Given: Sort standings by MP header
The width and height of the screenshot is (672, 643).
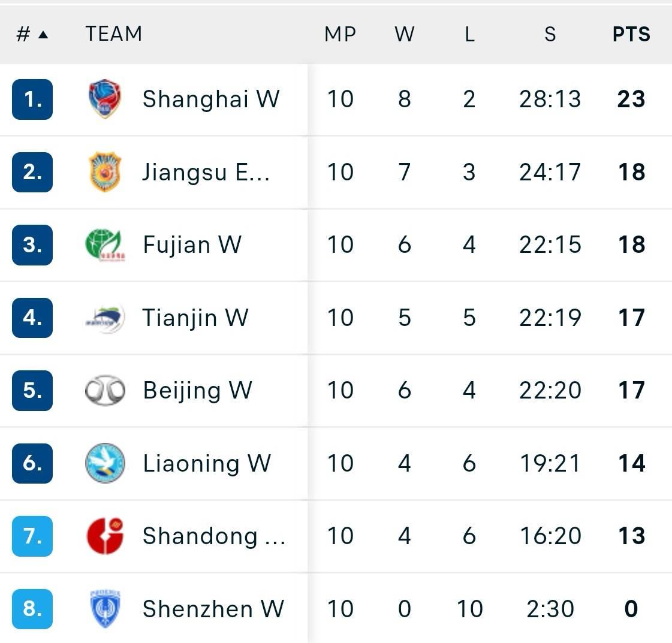Looking at the screenshot, I should tap(340, 34).
